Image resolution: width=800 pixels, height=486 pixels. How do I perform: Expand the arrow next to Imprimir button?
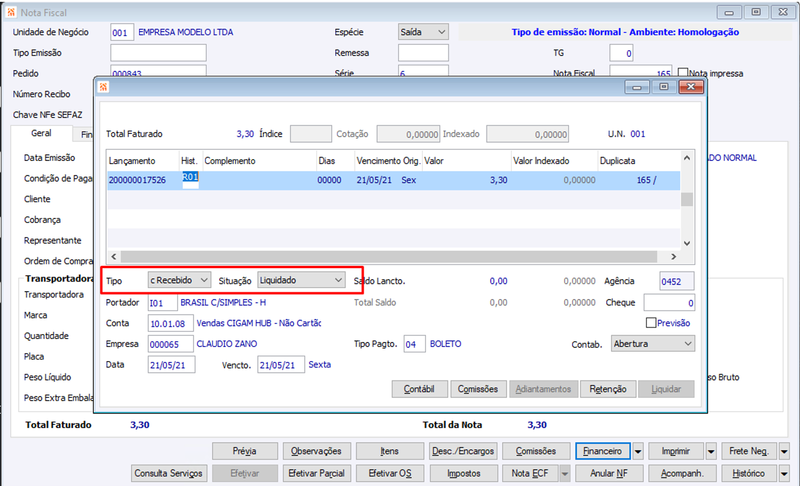click(711, 451)
